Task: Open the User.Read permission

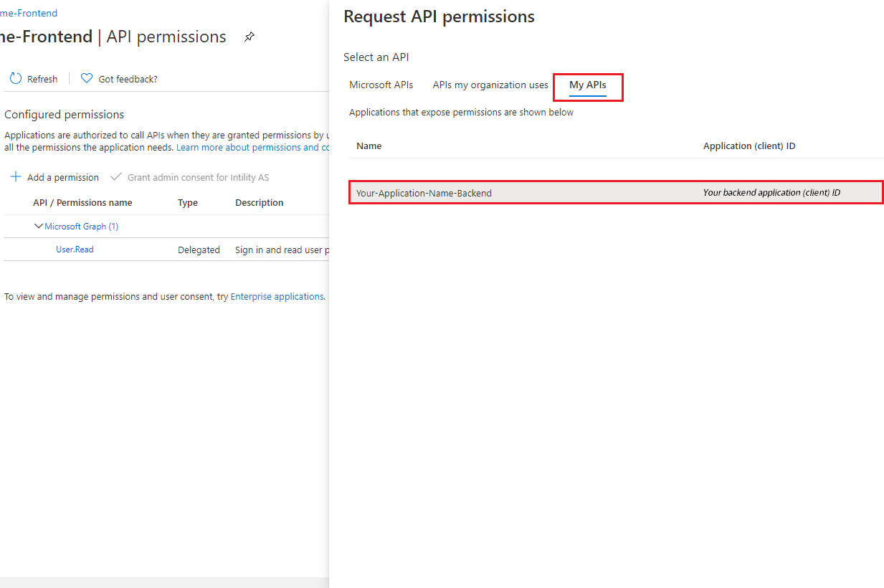Action: [x=75, y=250]
